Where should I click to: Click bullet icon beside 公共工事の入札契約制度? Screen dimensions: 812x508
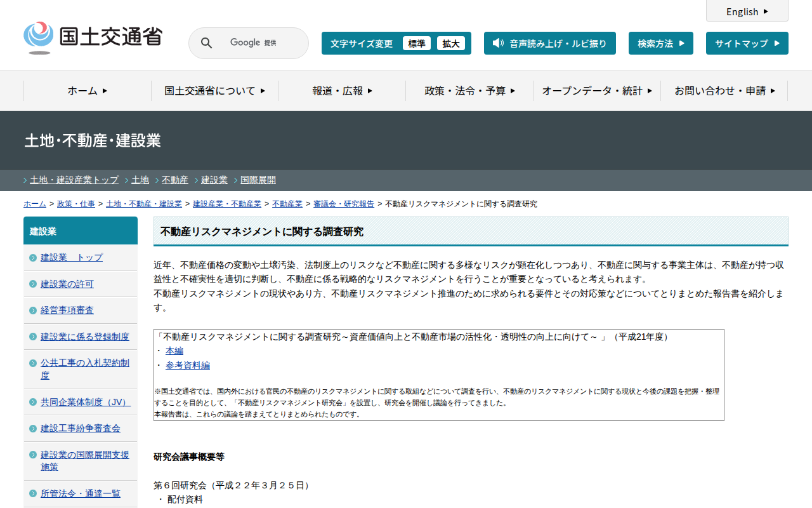[33, 363]
